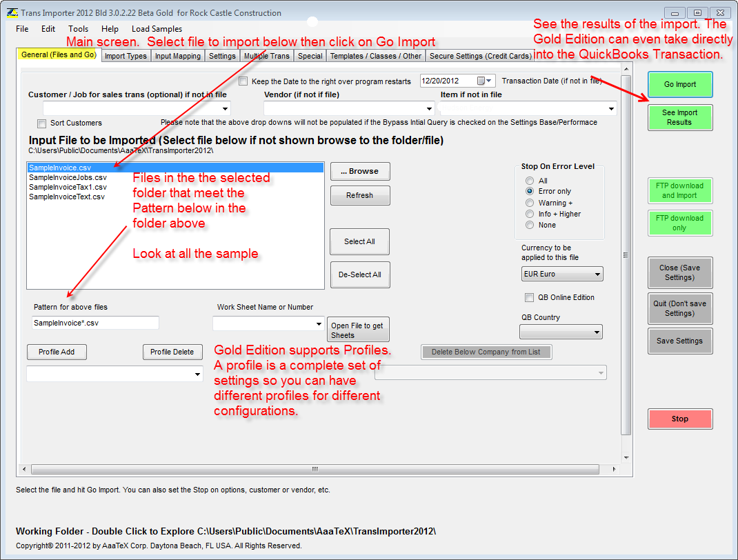Refresh the file list
Screen dimensions: 738x560
360,195
